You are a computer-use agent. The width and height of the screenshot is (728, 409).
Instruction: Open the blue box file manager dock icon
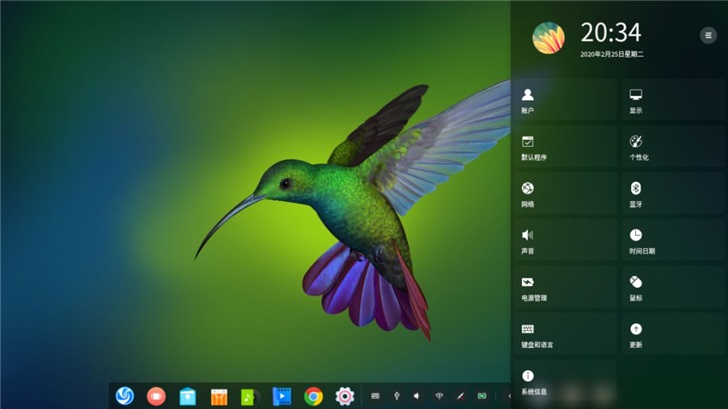pyautogui.click(x=188, y=396)
